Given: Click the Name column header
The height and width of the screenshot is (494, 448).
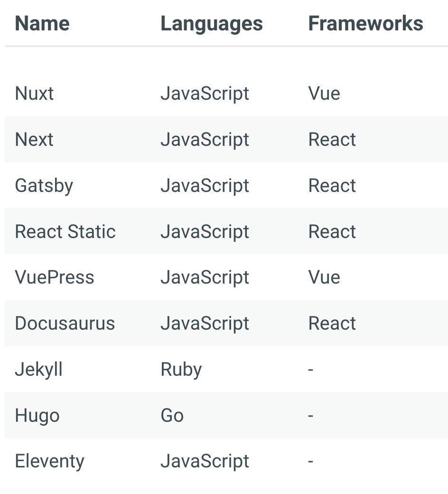Looking at the screenshot, I should [x=42, y=24].
